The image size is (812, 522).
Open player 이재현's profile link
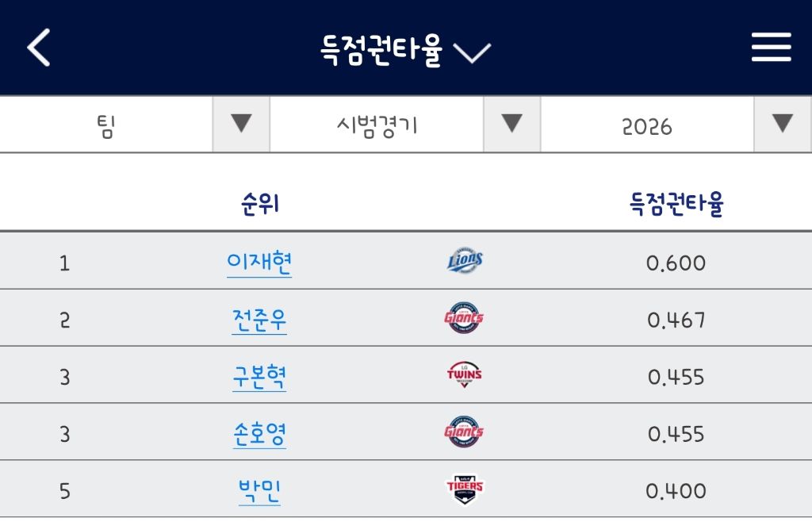(259, 263)
